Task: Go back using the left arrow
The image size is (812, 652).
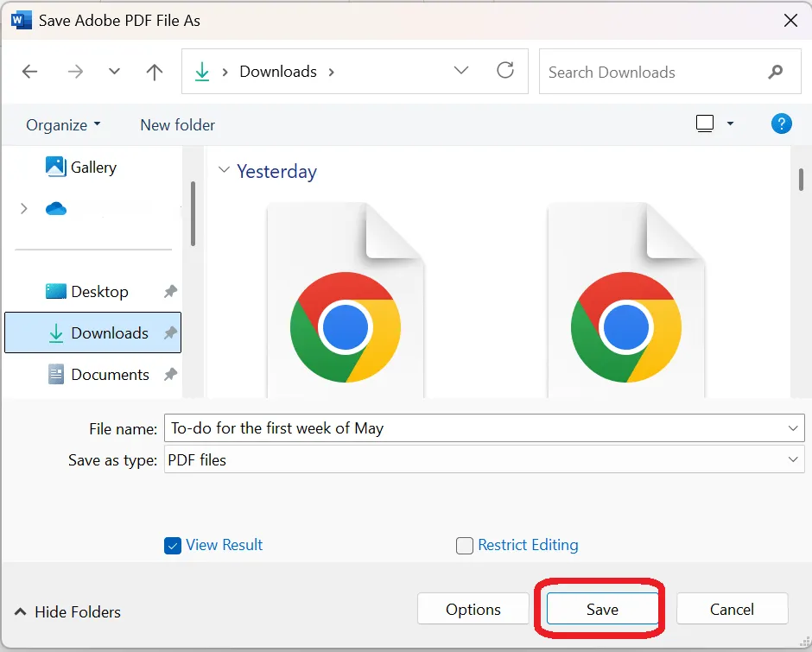Action: click(29, 72)
